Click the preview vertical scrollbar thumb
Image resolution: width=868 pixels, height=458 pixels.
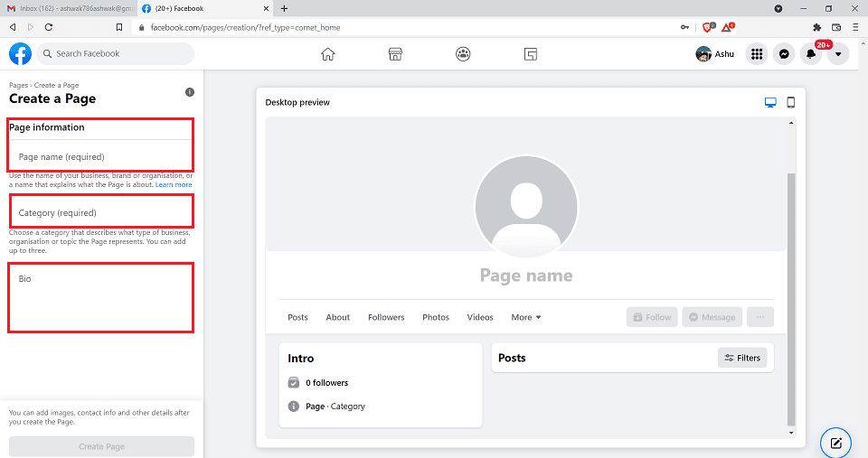click(x=791, y=299)
